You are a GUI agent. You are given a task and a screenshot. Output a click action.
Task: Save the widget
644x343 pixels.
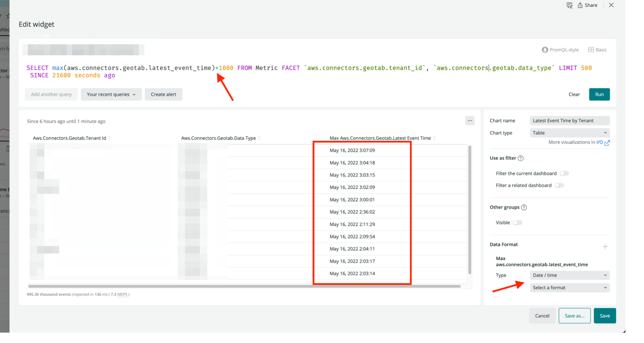point(605,316)
